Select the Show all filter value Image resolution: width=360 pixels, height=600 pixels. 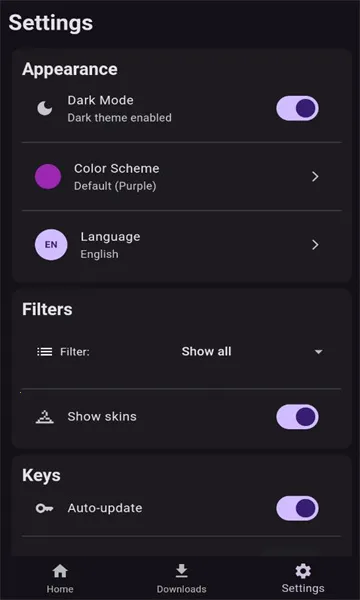pos(206,352)
